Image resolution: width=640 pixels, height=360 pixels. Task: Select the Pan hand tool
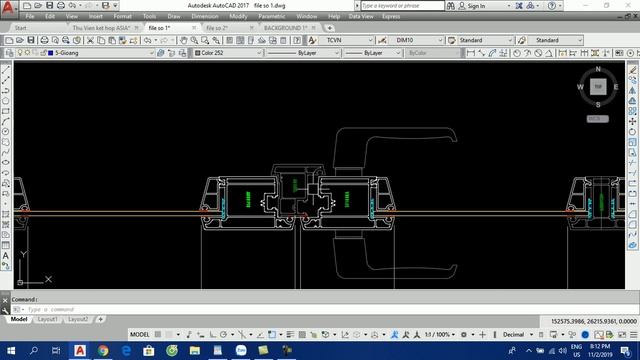(x=183, y=40)
